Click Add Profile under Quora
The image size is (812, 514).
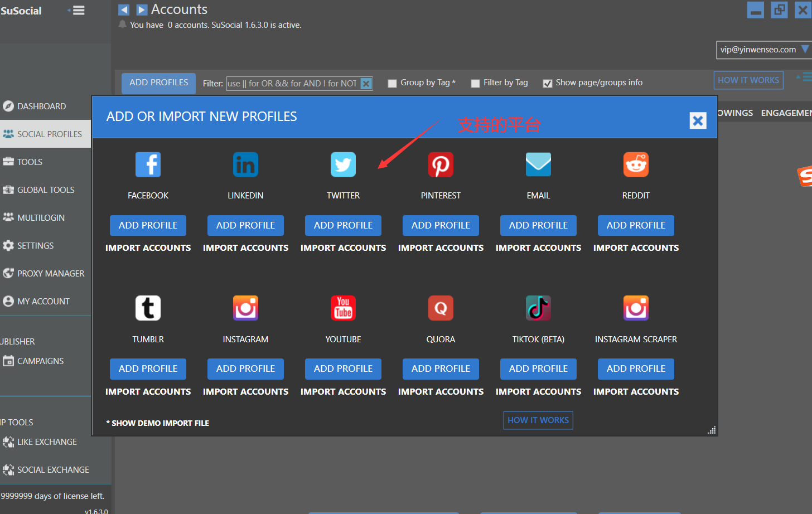(441, 368)
